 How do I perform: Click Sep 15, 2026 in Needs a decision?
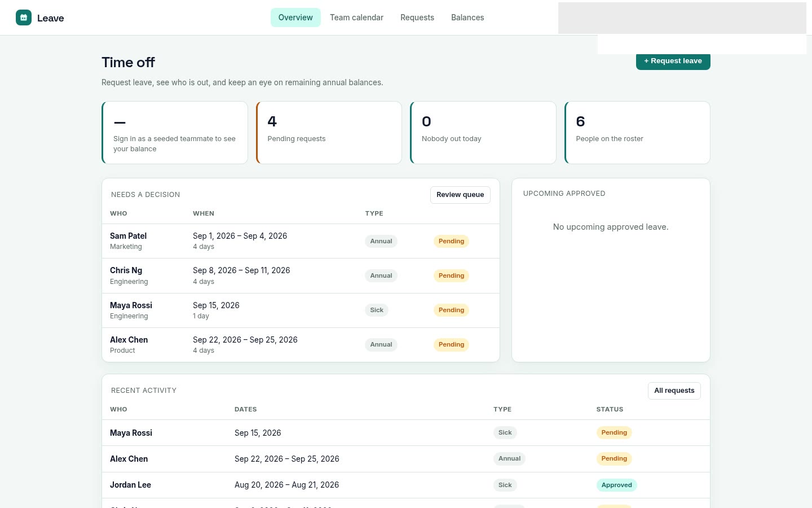216,305
